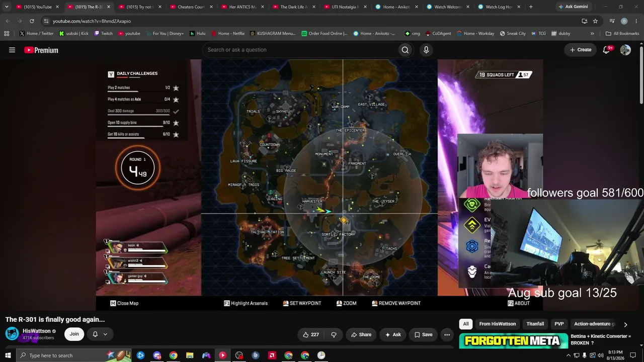Switch to the Her ANTICS tab
Image resolution: width=644 pixels, height=362 pixels.
click(243, 7)
